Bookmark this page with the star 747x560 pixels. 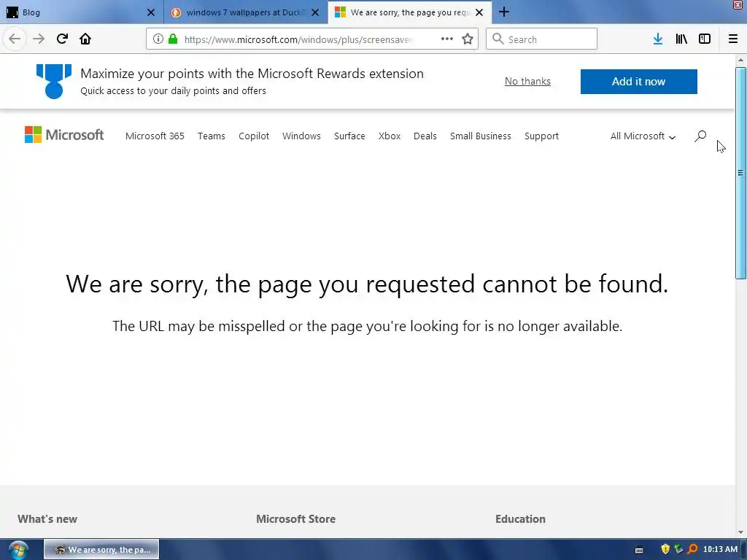tap(468, 39)
